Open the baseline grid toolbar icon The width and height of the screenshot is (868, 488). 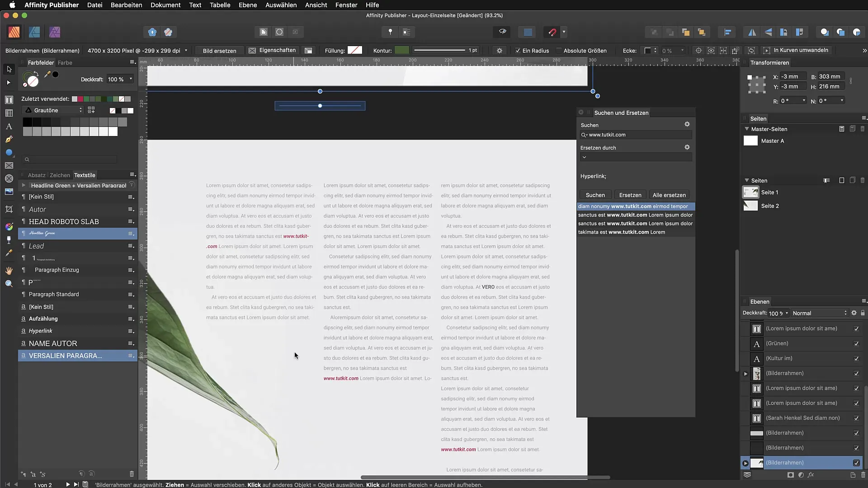click(x=528, y=32)
